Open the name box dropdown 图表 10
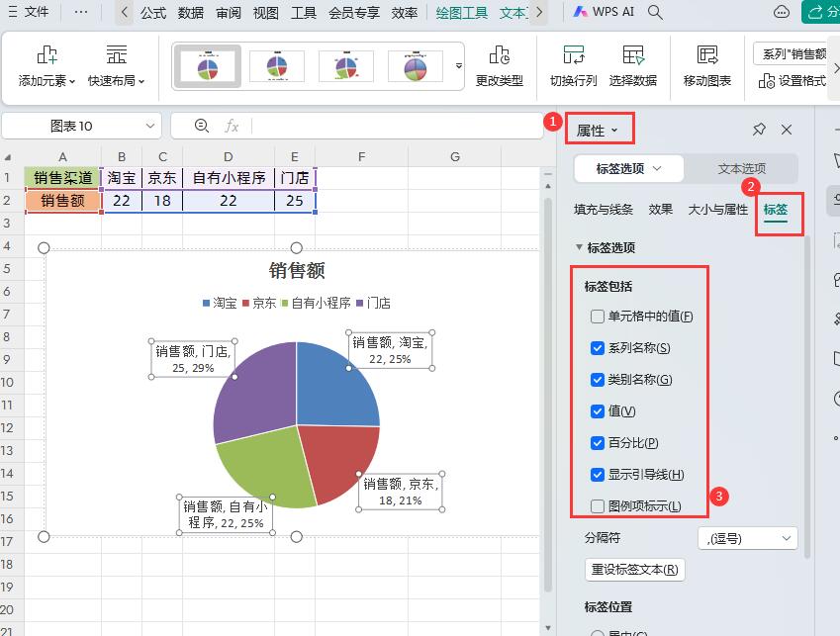 pos(150,127)
